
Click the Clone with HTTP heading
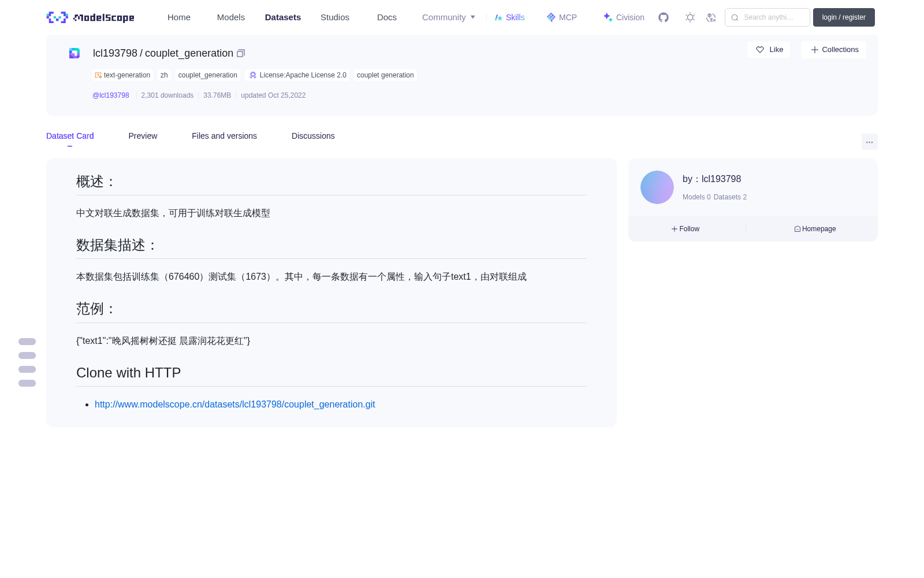[129, 373]
